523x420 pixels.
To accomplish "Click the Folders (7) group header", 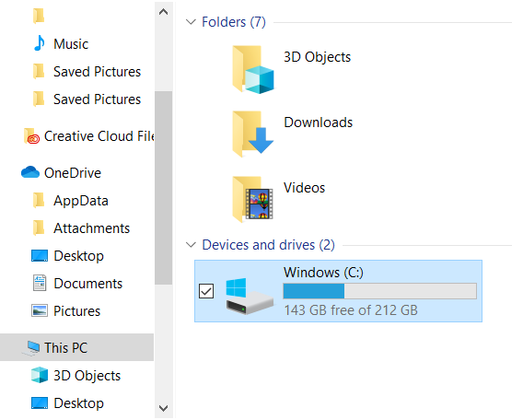I will point(234,22).
